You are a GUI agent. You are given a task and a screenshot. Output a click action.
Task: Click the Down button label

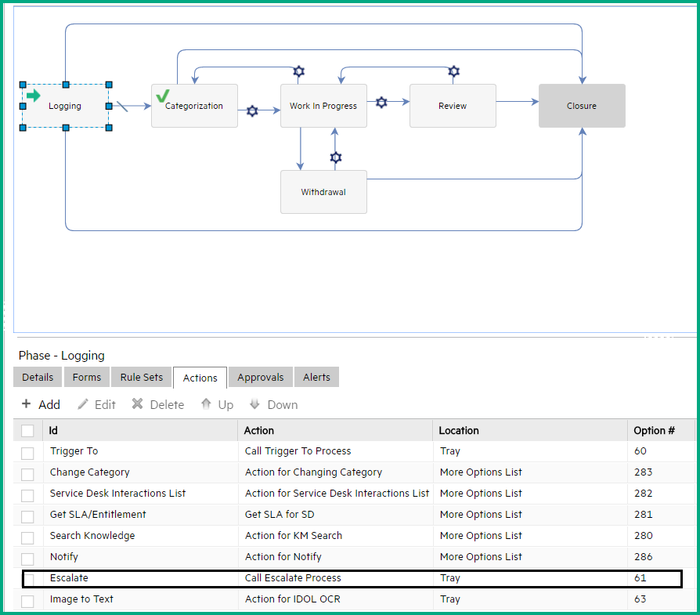tap(283, 404)
